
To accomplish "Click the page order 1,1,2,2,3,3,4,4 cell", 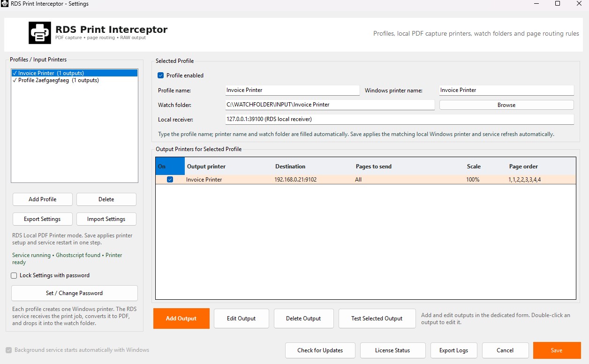I will pos(524,180).
